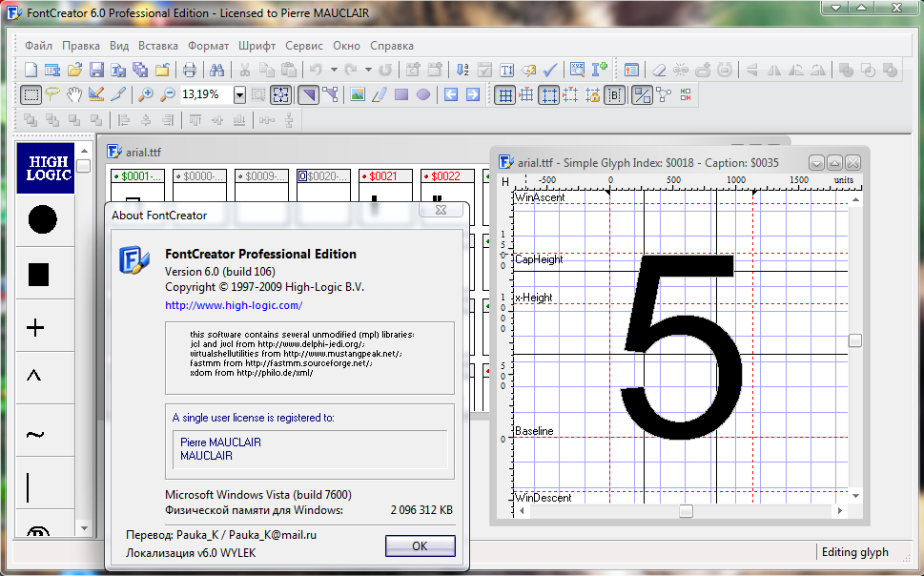
Task: Select the Zoom Out magnifier tool
Action: point(168,94)
